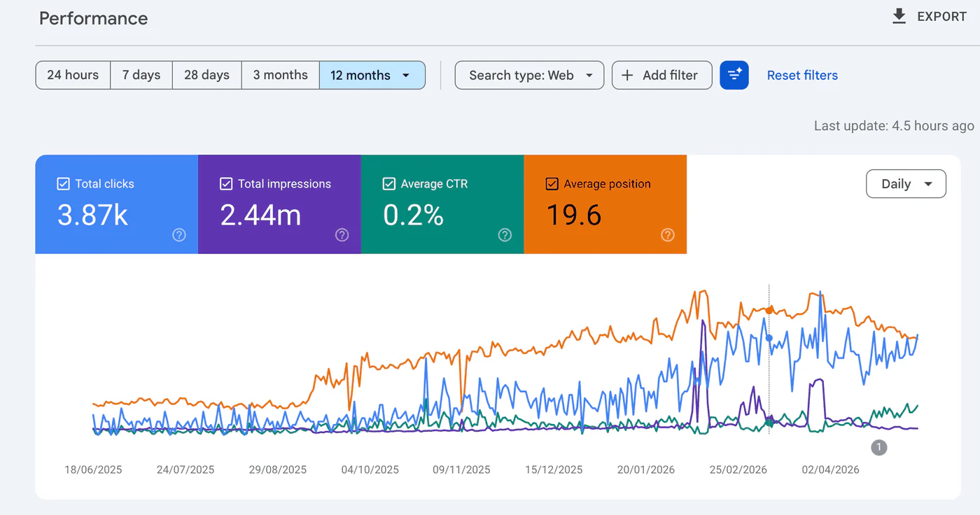Open the Daily granularity dropdown
Image resolution: width=980 pixels, height=515 pixels.
tap(906, 184)
